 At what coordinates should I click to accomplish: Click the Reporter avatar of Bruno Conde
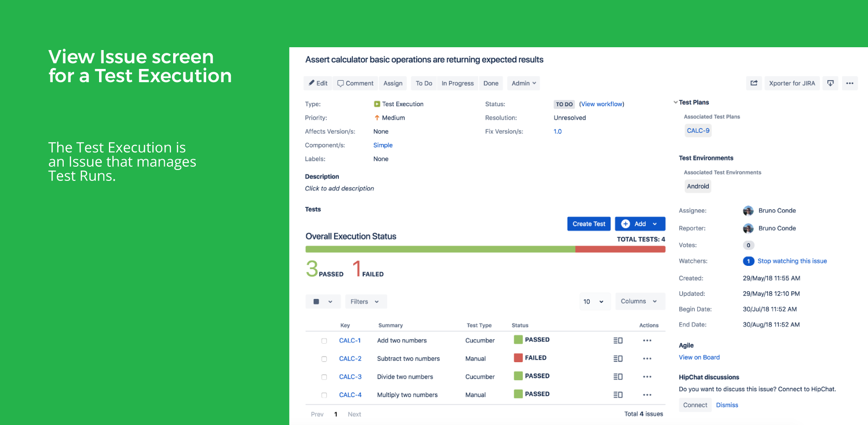click(x=748, y=229)
